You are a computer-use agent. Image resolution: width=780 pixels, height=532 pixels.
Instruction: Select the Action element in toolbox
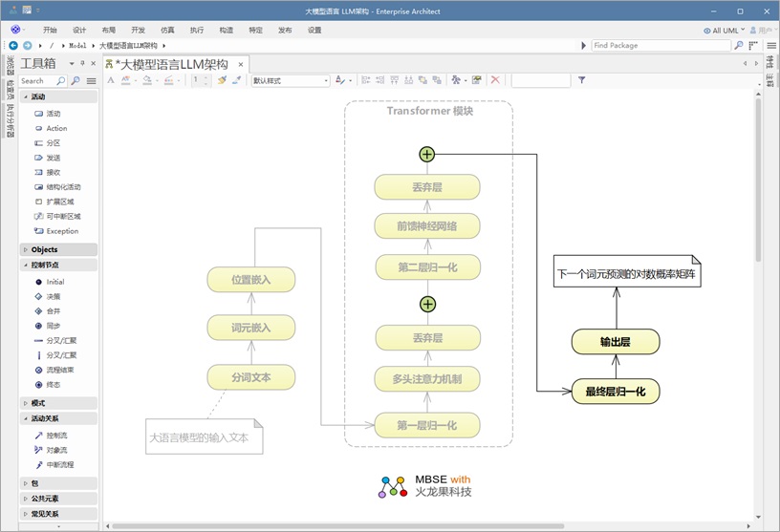56,128
